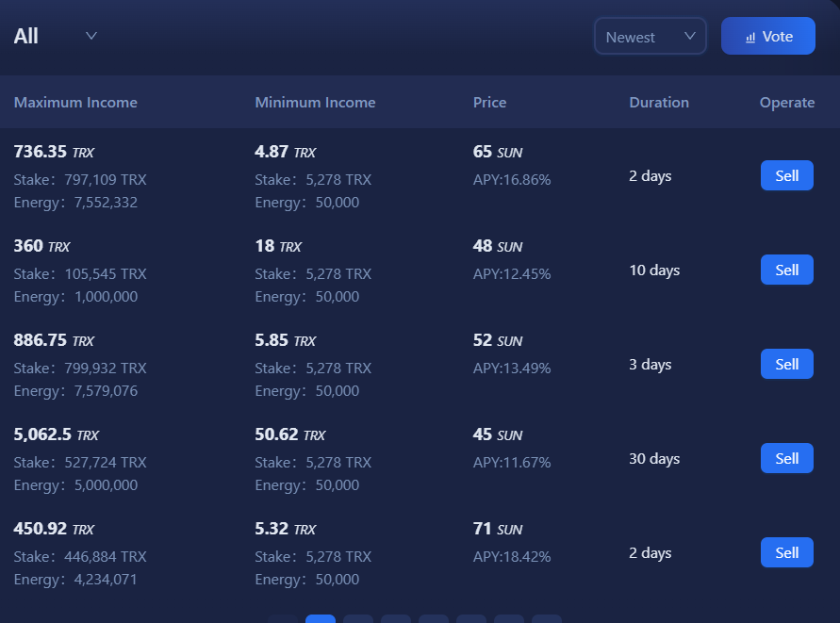This screenshot has height=623, width=840.
Task: Sell the 52 SUN 3 days order
Action: coord(786,364)
